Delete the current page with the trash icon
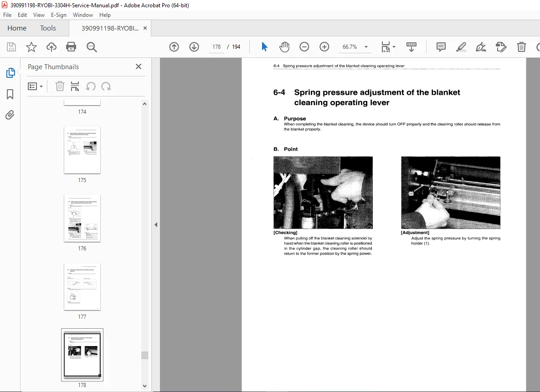 521,47
